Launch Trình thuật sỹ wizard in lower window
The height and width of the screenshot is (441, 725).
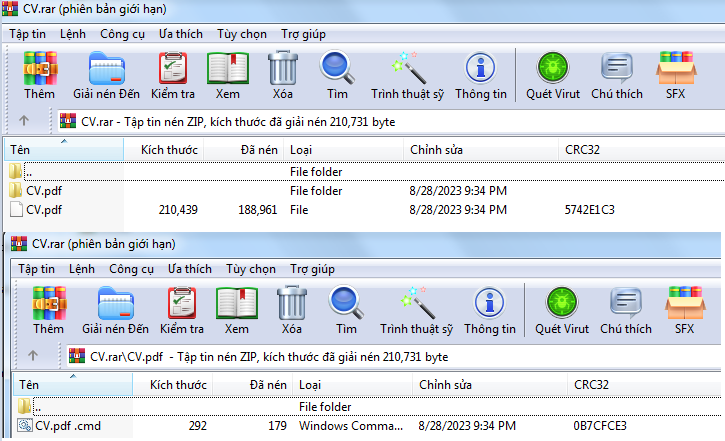click(x=416, y=302)
